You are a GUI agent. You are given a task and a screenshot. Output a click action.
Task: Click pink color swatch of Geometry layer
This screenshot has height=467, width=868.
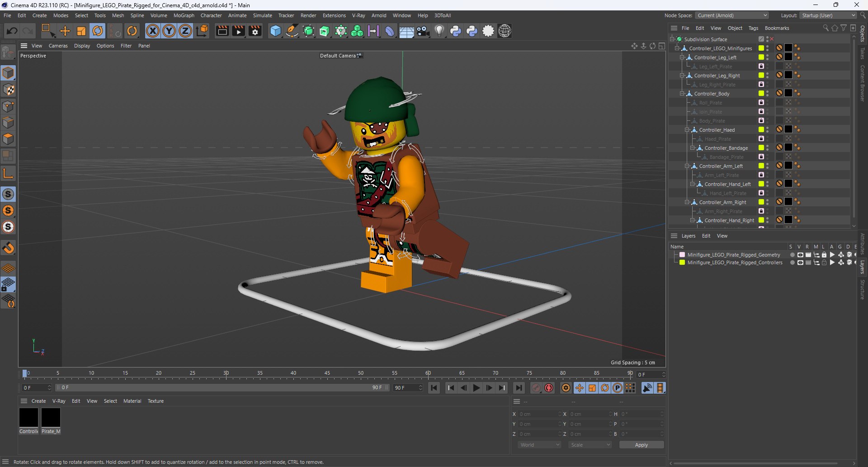pyautogui.click(x=682, y=255)
